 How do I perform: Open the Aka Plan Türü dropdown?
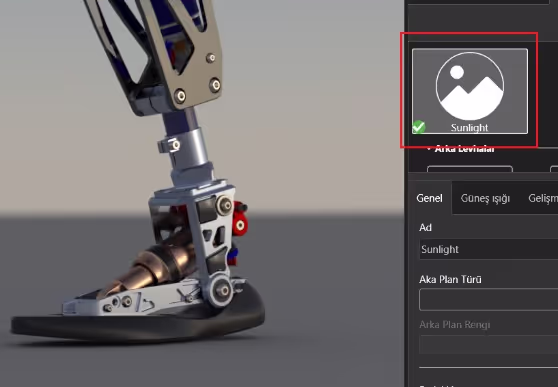[x=489, y=300]
